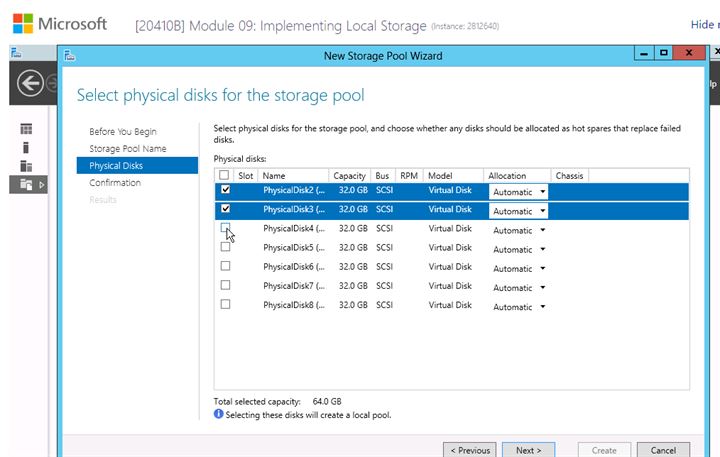The image size is (720, 457).
Task: Check the PhysicalDisk4 checkbox
Action: point(225,228)
